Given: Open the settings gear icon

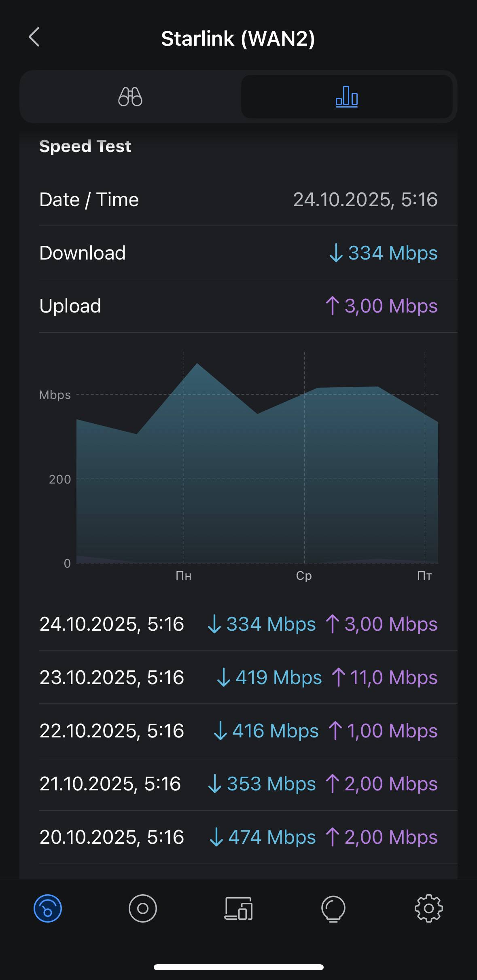Looking at the screenshot, I should coord(429,908).
